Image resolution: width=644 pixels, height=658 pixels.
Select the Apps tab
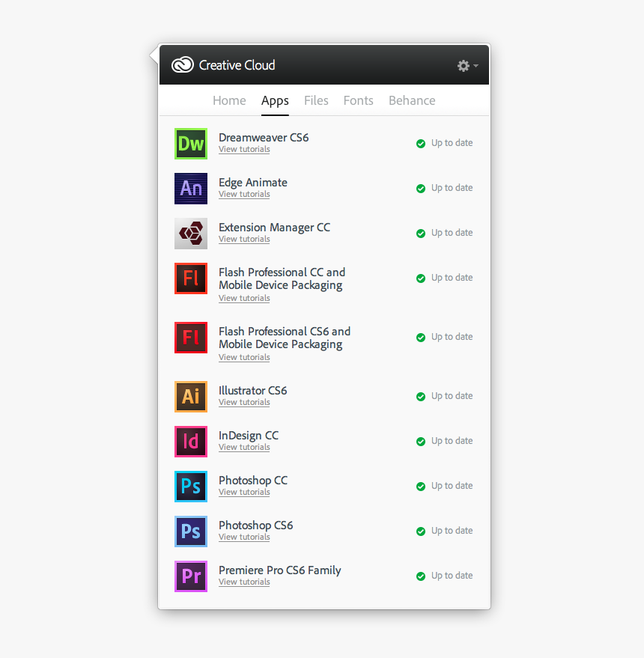coord(275,101)
